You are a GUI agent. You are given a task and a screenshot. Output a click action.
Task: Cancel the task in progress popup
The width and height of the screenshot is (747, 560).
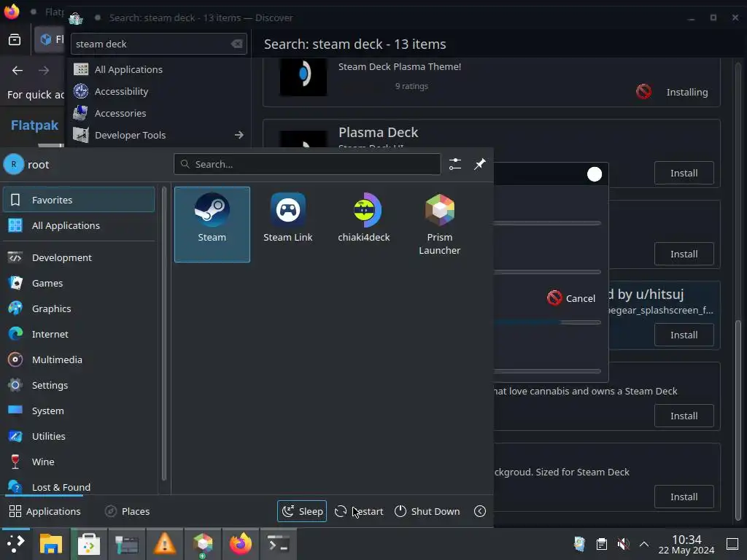(571, 298)
